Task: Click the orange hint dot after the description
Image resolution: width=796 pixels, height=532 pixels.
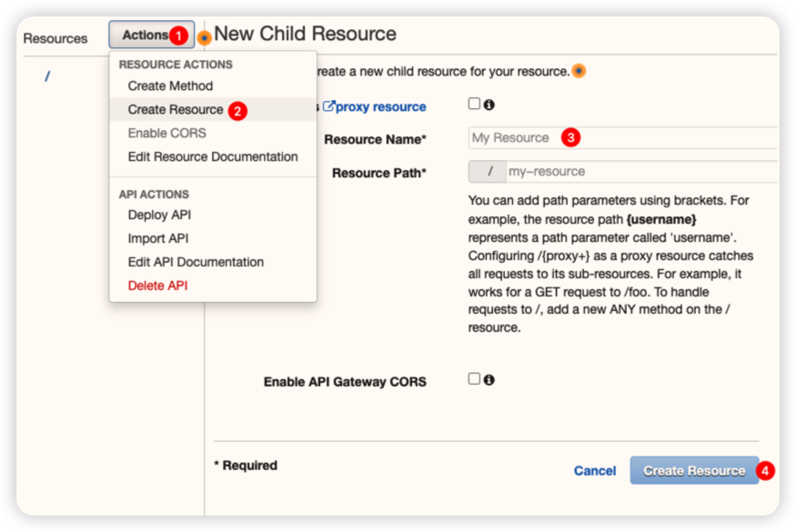Action: [579, 71]
